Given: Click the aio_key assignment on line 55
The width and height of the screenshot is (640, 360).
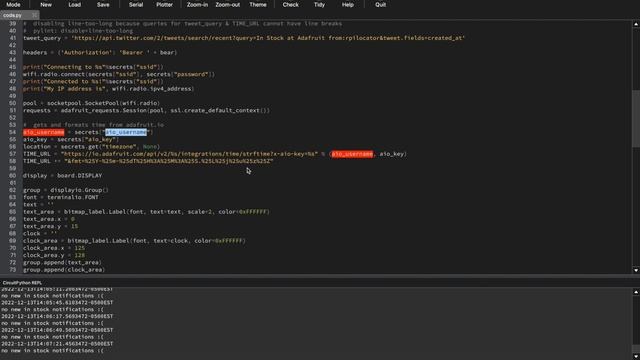Looking at the screenshot, I should pyautogui.click(x=71, y=140).
